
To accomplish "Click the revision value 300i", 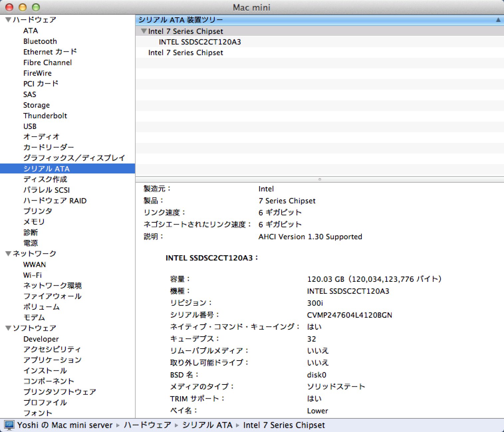I will pos(315,303).
